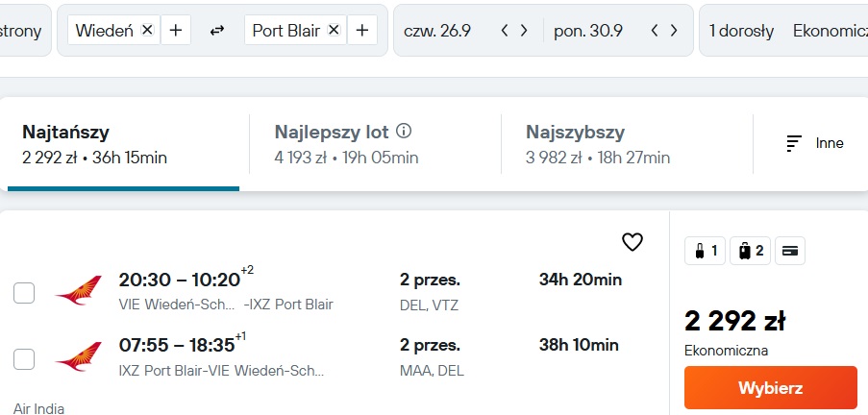The image size is (868, 415).
Task: Tick the checkbox for 20:30 – 10:20 flight
Action: click(24, 293)
